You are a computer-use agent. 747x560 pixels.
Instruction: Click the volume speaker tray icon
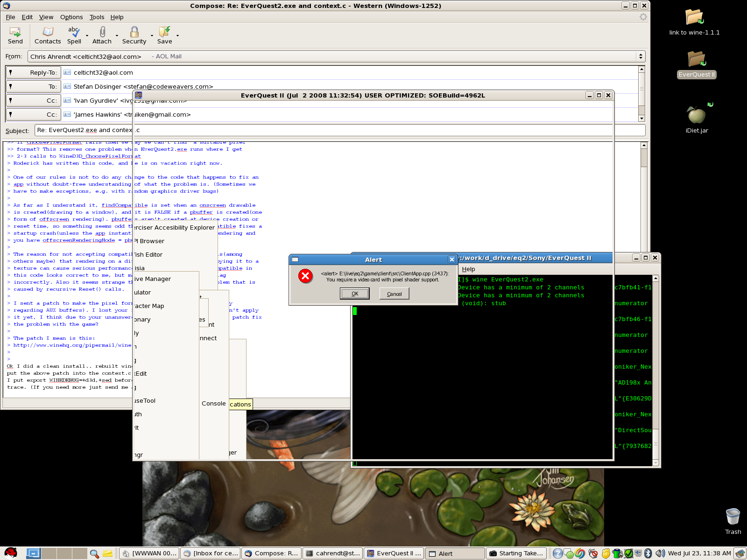[x=660, y=553]
